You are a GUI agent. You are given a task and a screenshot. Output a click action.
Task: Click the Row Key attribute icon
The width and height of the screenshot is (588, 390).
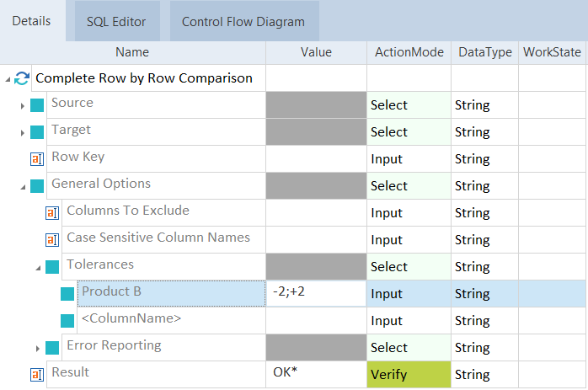37,159
